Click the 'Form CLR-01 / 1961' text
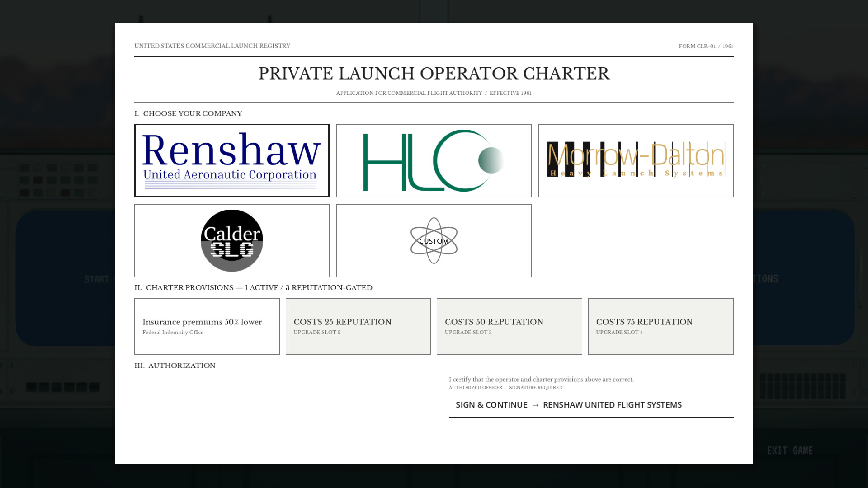 (x=706, y=47)
